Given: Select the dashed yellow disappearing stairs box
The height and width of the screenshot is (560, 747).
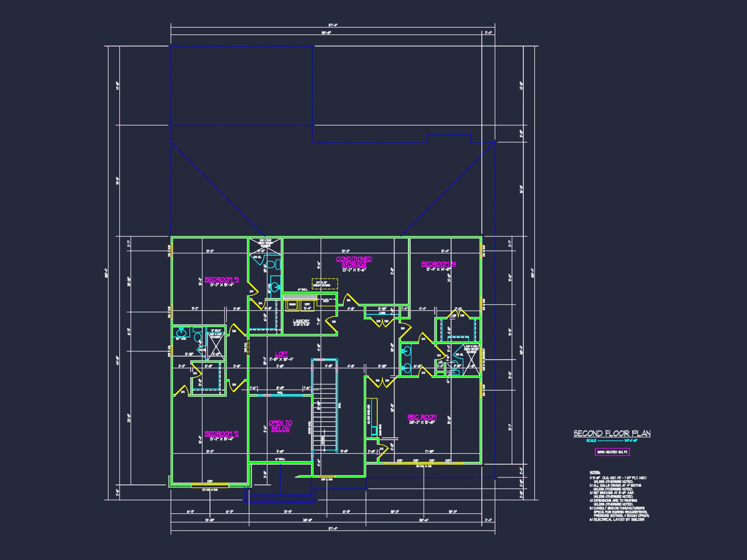Looking at the screenshot, I should click(x=325, y=284).
